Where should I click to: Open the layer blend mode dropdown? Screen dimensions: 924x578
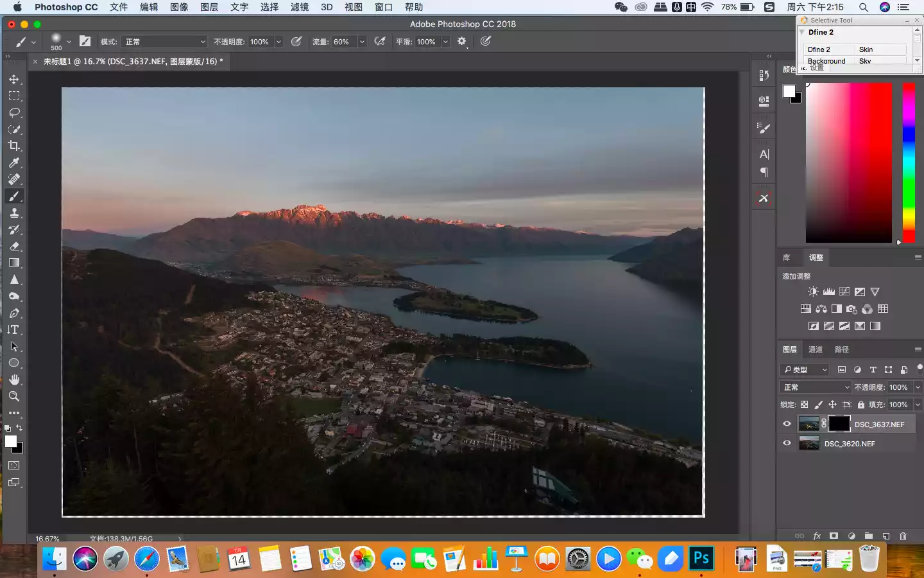point(816,387)
